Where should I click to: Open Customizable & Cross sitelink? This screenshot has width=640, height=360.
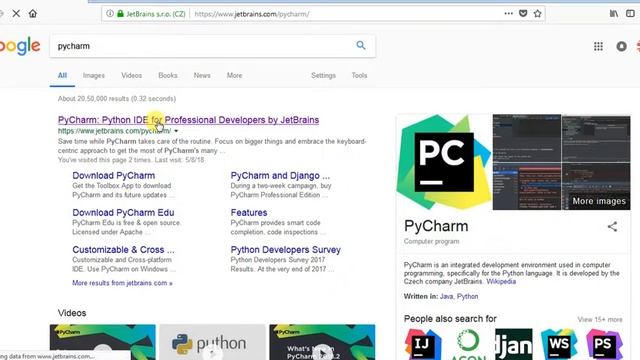coord(123,250)
